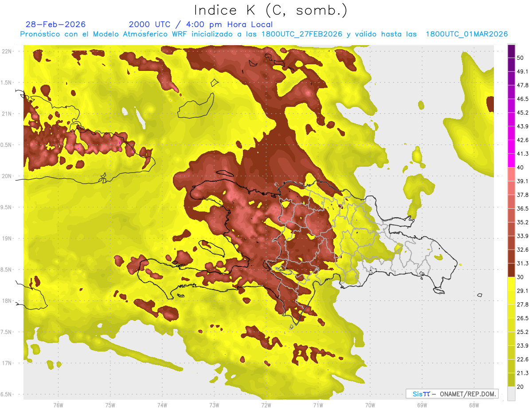The height and width of the screenshot is (411, 532).
Task: Click the color bar value "46.5"
Action: (523, 99)
